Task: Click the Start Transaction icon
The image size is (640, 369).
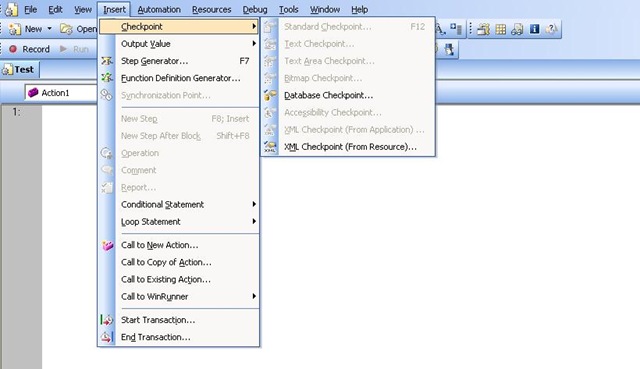Action: point(107,320)
